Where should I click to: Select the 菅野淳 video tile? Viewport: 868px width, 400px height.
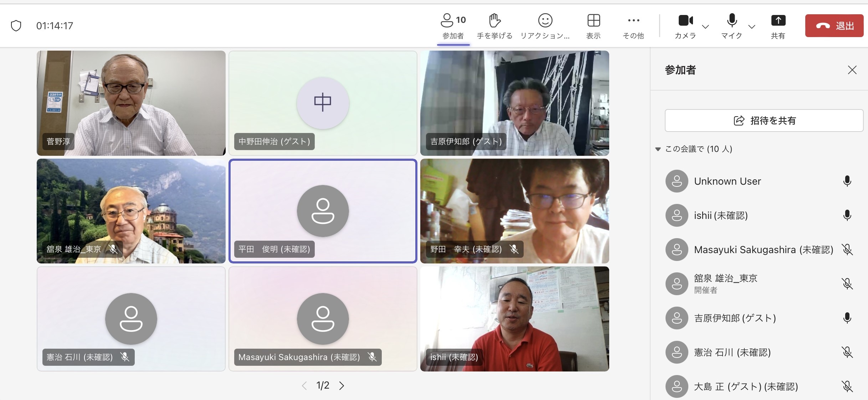[131, 103]
